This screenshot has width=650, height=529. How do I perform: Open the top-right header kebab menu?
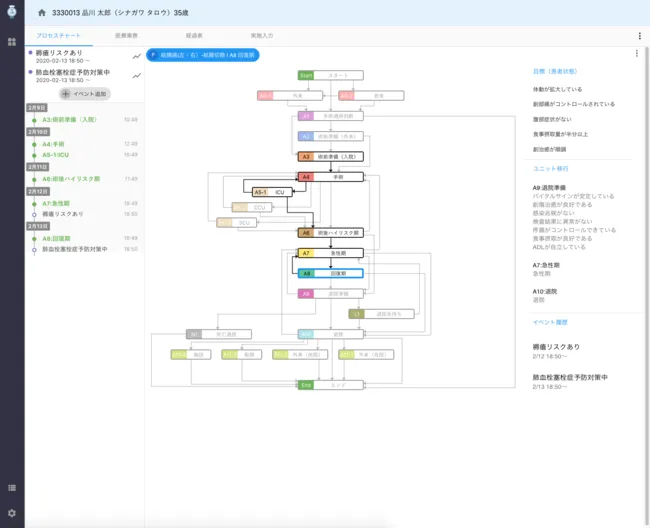639,36
